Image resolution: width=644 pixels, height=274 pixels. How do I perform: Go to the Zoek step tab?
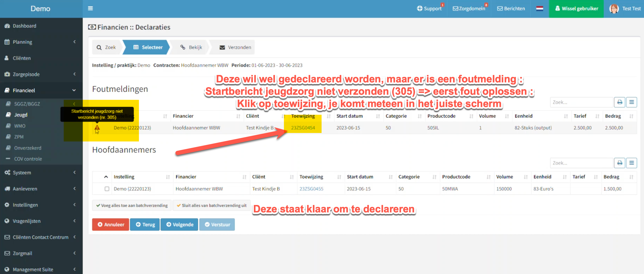[106, 47]
